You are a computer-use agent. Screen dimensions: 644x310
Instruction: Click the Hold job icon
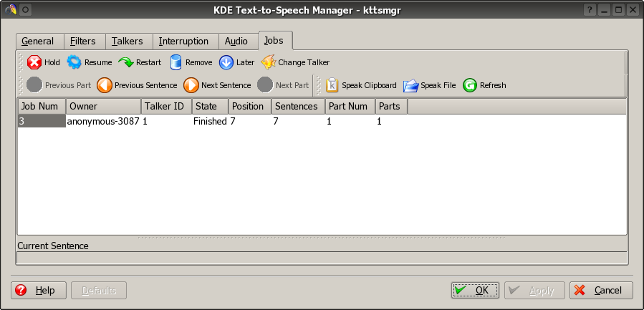pos(34,62)
